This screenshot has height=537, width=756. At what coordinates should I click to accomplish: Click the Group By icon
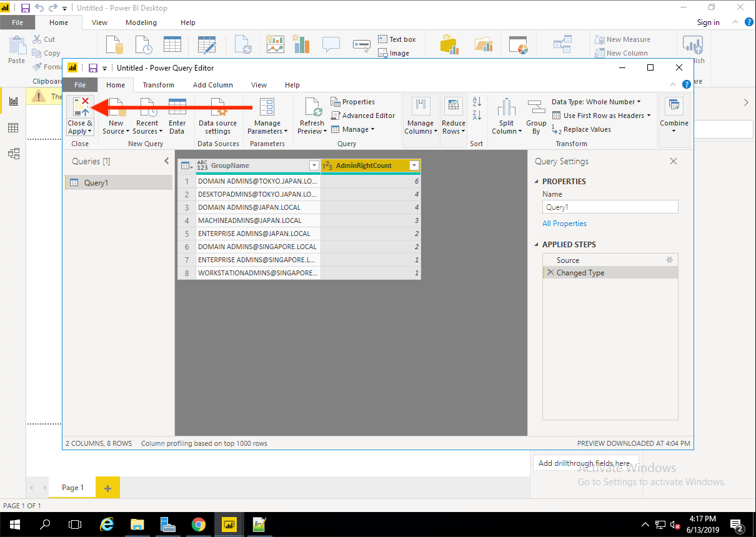536,107
